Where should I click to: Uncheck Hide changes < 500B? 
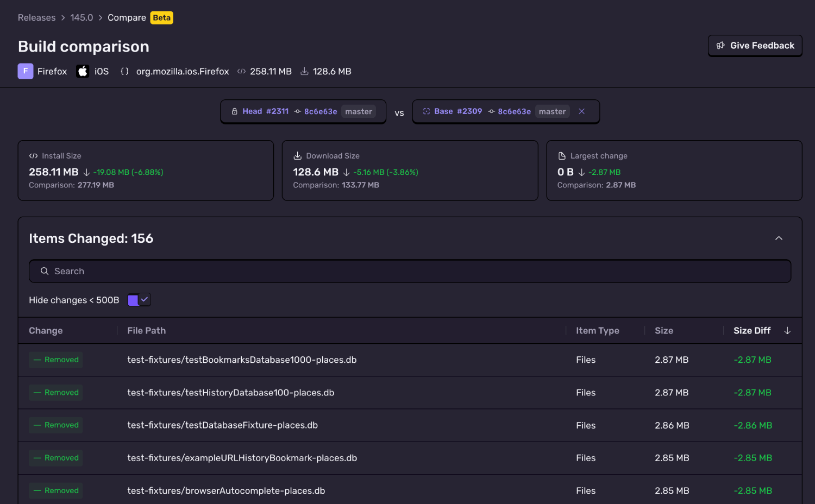[x=139, y=299]
